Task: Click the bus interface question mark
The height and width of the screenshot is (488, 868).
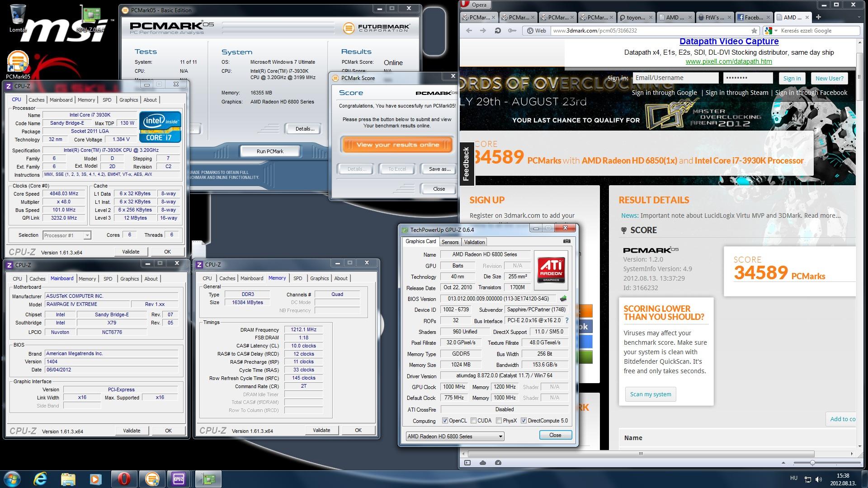Action: (x=567, y=320)
